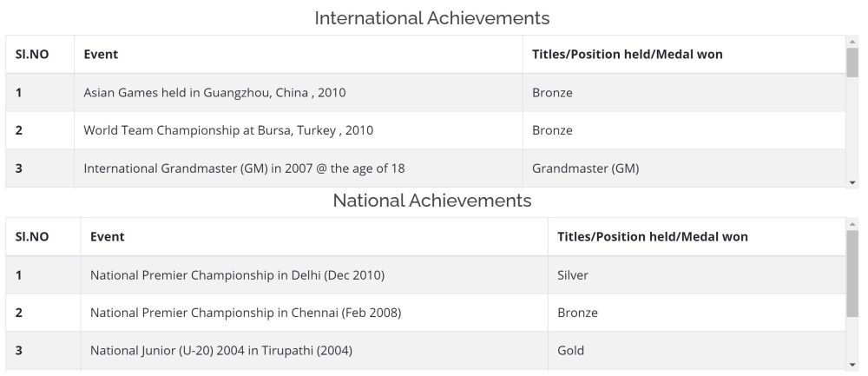Select the National Premier Championship in Delhi row
This screenshot has width=868, height=376.
point(237,275)
